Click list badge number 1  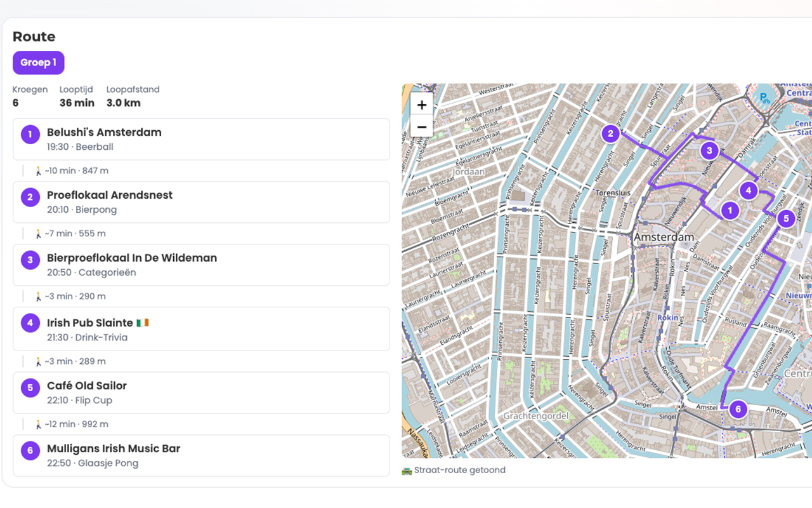tap(30, 135)
